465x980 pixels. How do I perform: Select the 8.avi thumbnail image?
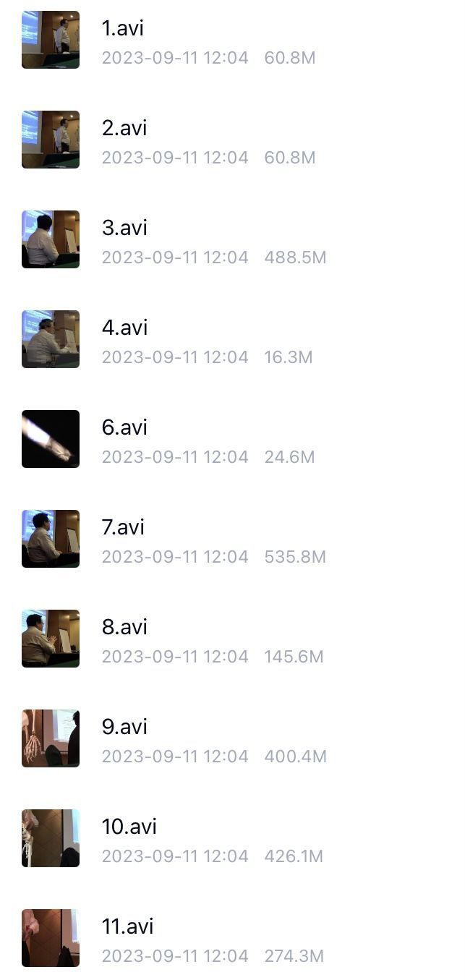click(51, 639)
